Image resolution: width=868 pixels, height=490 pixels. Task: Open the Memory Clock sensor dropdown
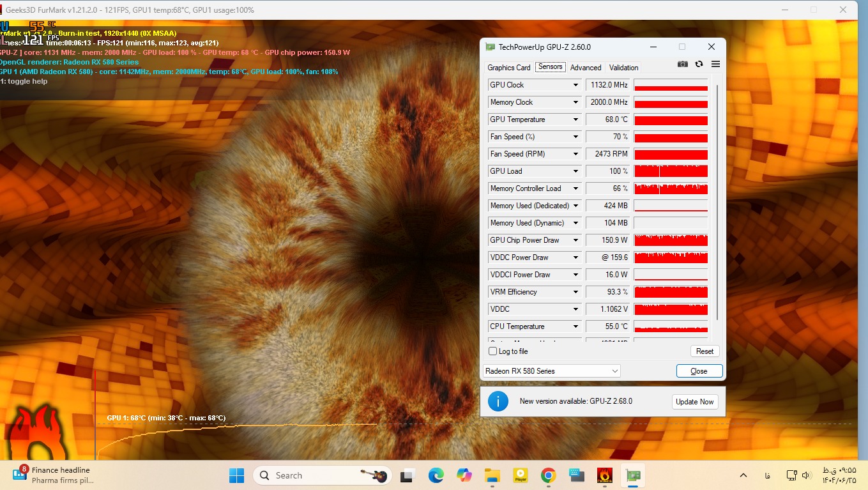(x=575, y=102)
